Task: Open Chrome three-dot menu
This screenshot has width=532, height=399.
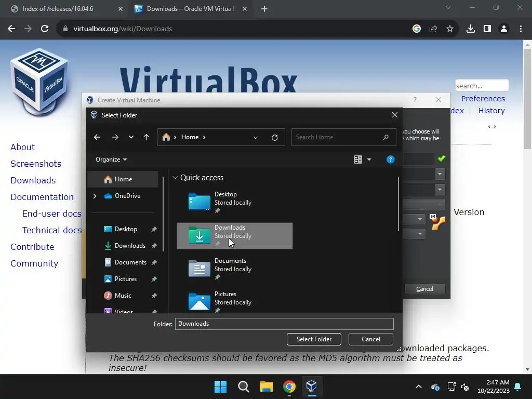Action: pyautogui.click(x=521, y=29)
